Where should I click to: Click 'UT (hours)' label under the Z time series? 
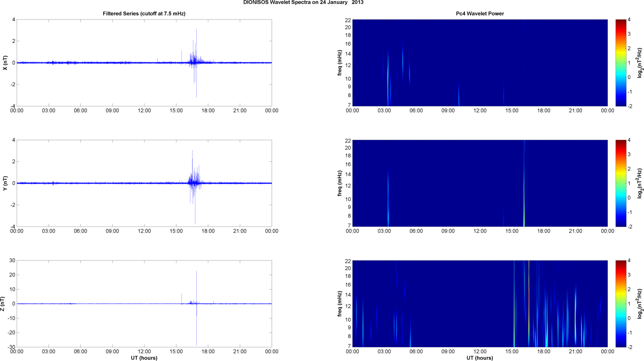point(144,358)
